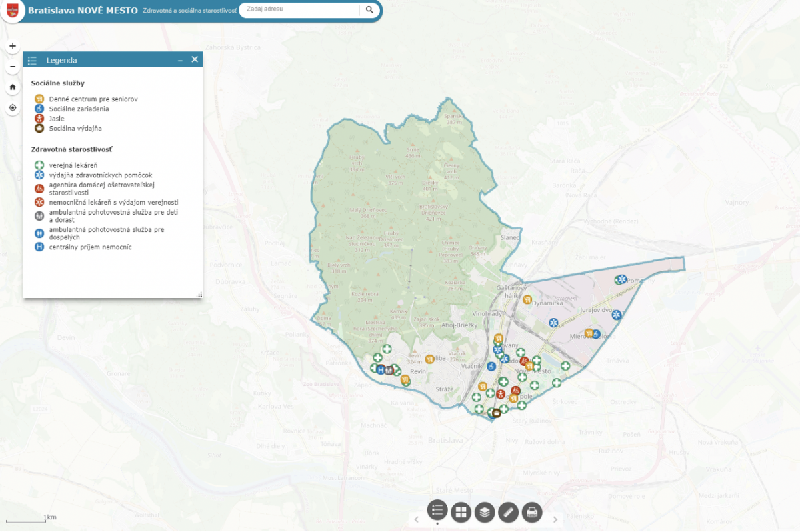Screen dimensions: 800x532
Task: Click the Nové Mesto coat-of-arms logo
Action: [12, 11]
